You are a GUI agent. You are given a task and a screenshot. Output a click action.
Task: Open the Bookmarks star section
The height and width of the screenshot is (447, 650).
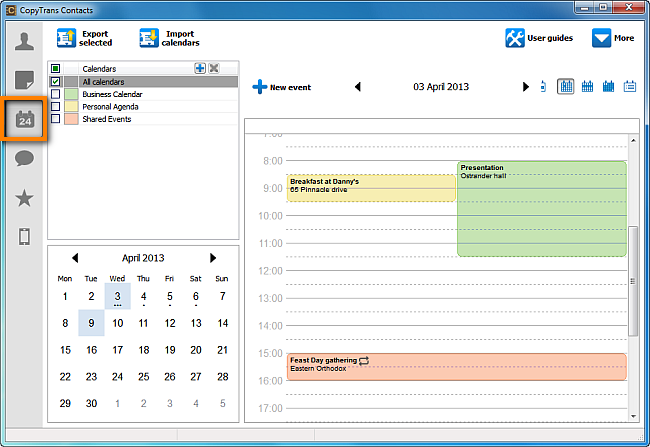click(24, 198)
